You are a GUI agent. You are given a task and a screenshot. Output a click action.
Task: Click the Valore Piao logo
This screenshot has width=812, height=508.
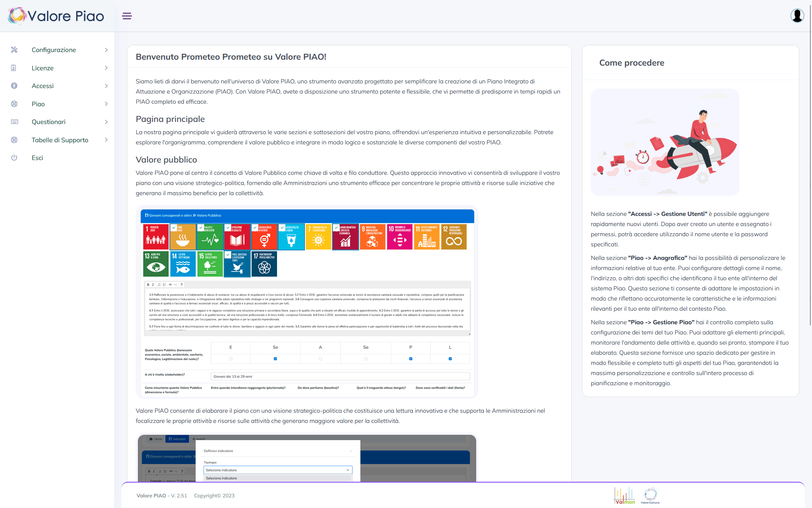[x=56, y=16]
